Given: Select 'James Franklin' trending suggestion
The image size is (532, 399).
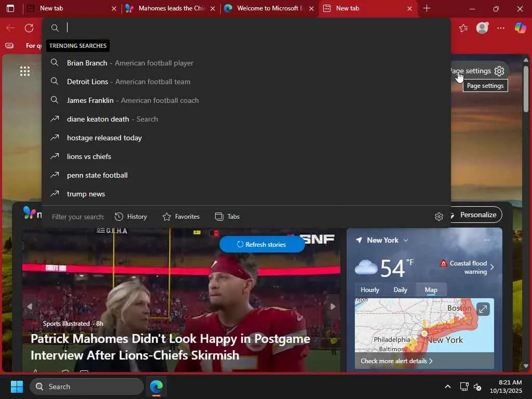Looking at the screenshot, I should (246, 100).
